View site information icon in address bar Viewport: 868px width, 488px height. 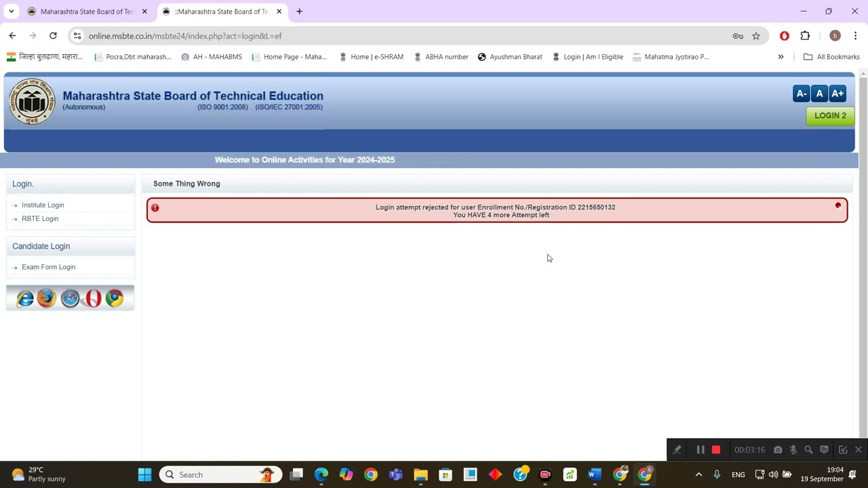point(77,36)
